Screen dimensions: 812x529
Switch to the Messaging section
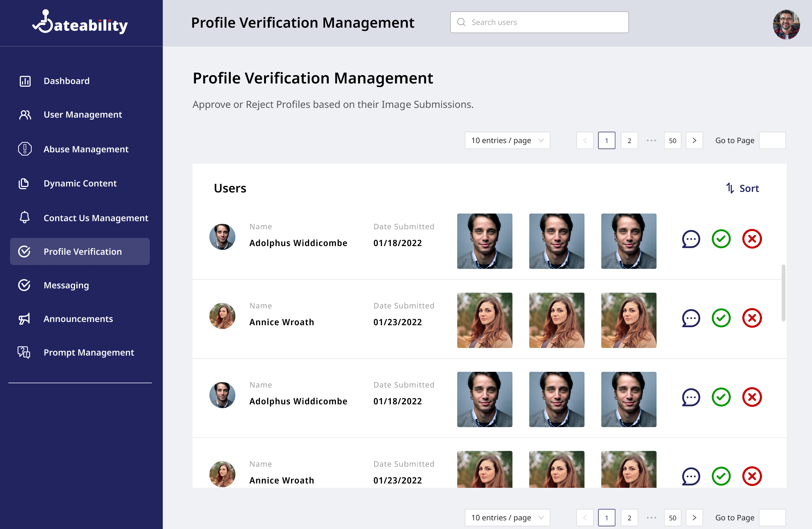point(66,285)
